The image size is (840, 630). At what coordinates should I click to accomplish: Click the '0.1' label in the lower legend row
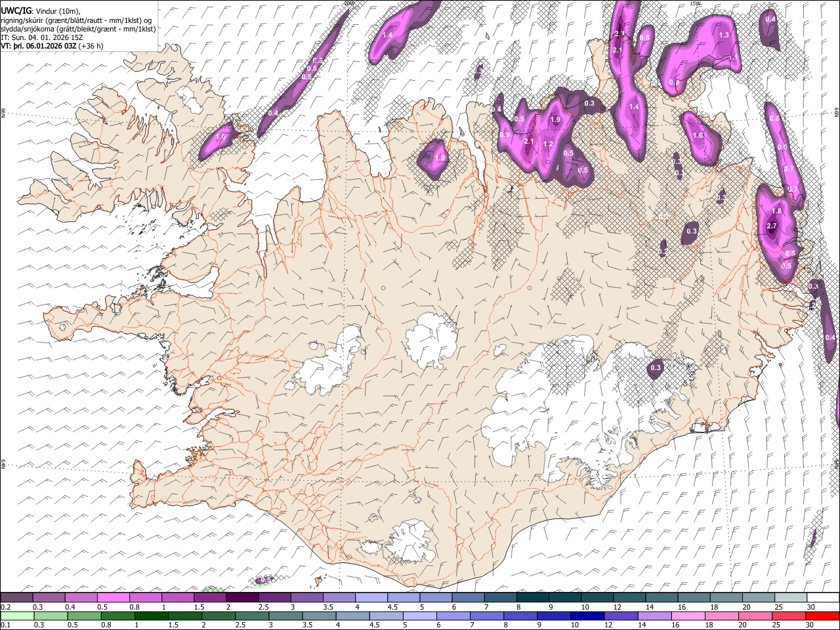5,625
